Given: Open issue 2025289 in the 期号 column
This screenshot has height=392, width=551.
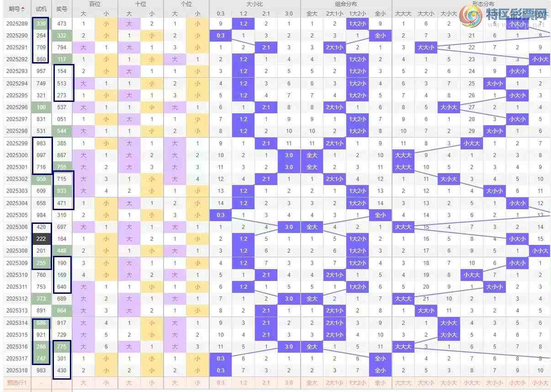Looking at the screenshot, I should [x=17, y=24].
